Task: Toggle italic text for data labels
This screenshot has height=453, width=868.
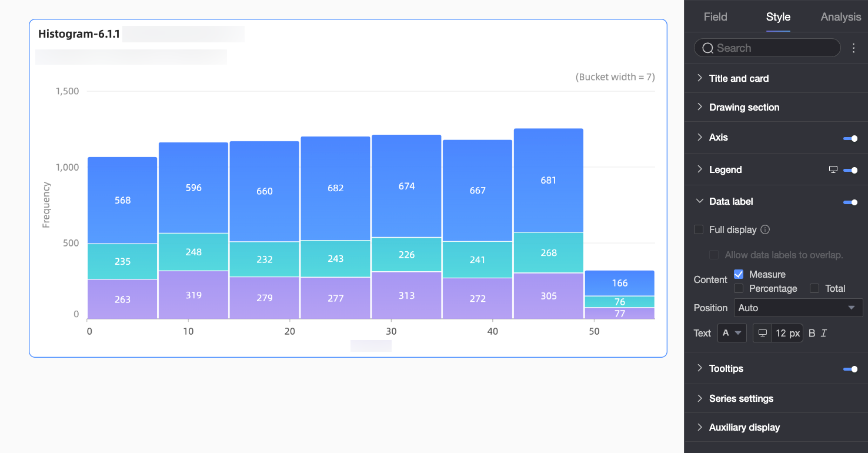Action: 823,333
